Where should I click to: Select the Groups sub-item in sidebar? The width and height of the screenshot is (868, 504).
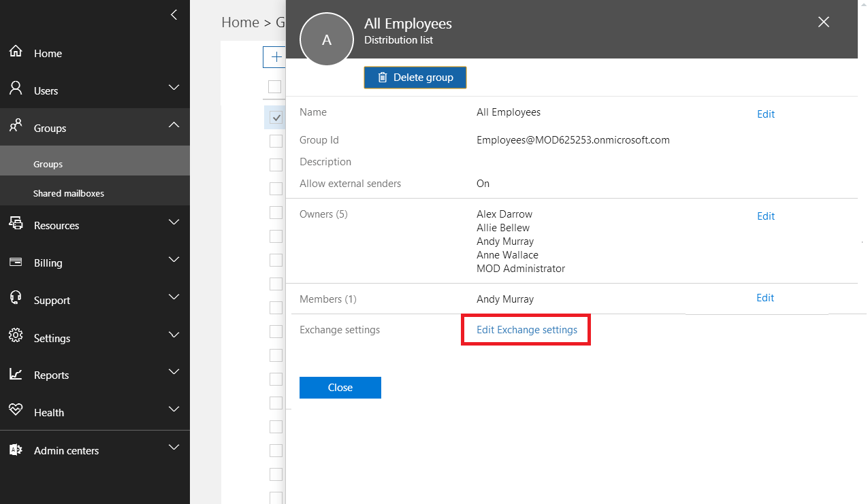tap(48, 164)
